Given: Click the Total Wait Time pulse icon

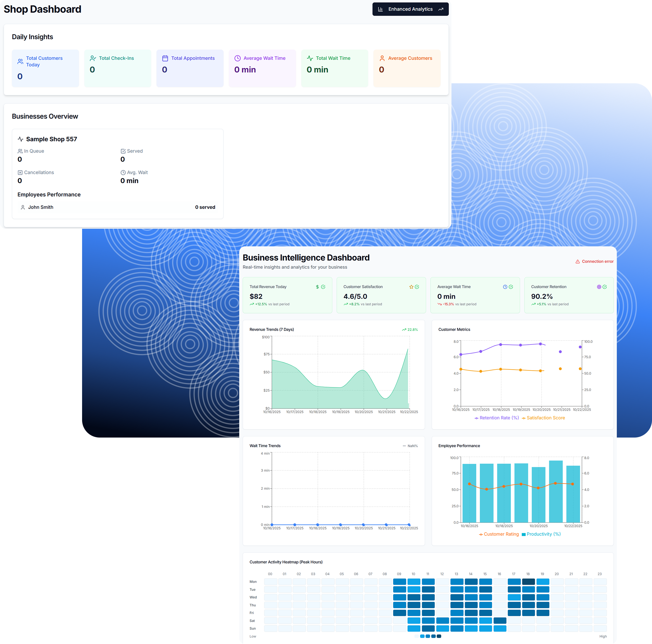Looking at the screenshot, I should pyautogui.click(x=310, y=58).
